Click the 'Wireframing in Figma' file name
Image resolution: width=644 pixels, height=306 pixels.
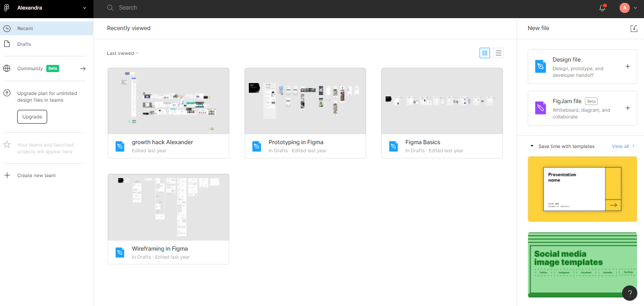[x=160, y=249]
